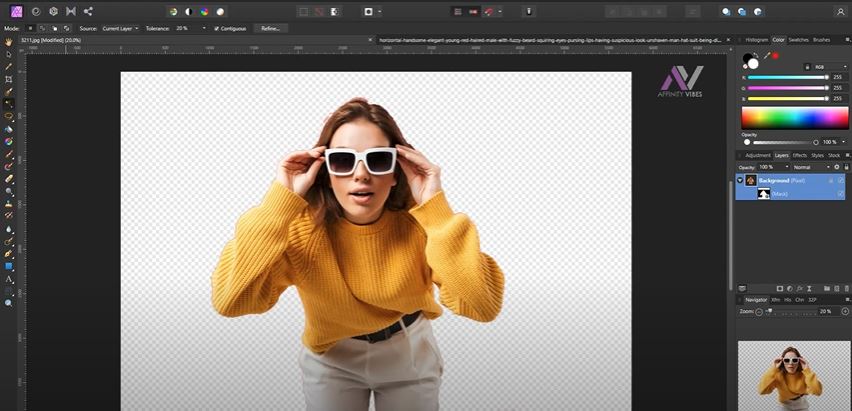Select the Crop tool

click(9, 79)
